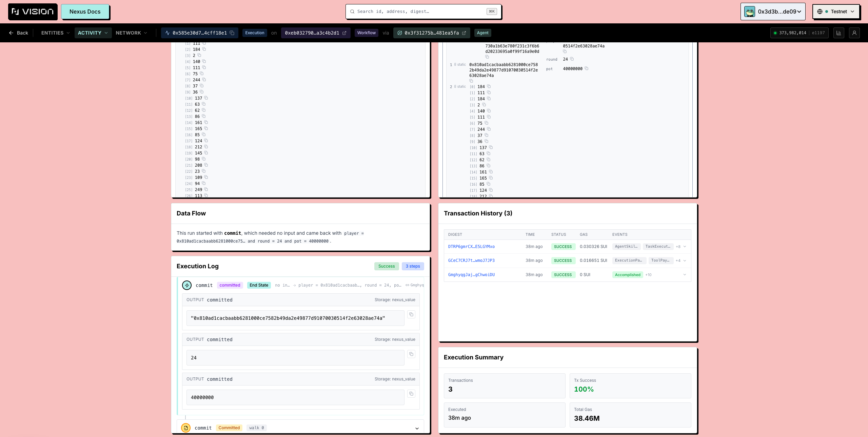Click the wallet avatar image
This screenshot has height=437, width=868.
[749, 12]
